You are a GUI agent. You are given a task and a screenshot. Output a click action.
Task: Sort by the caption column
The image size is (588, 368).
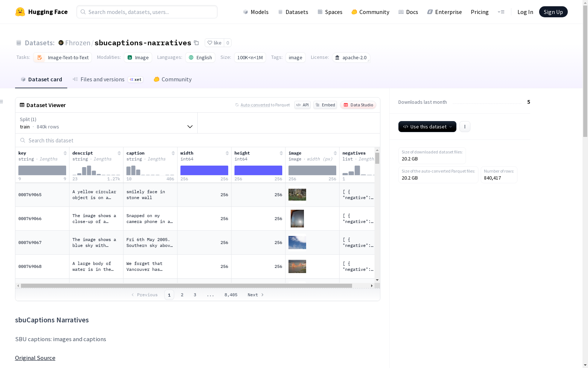click(x=173, y=153)
